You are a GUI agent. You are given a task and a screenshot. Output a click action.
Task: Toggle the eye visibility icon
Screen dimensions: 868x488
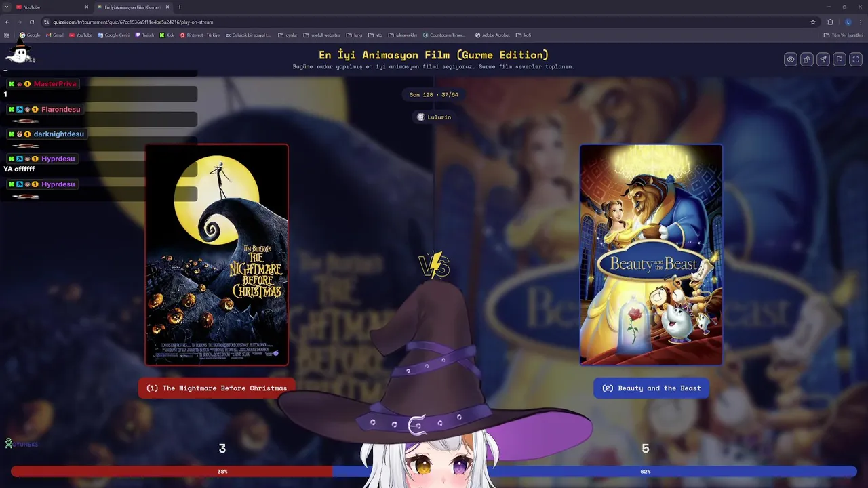(x=790, y=60)
